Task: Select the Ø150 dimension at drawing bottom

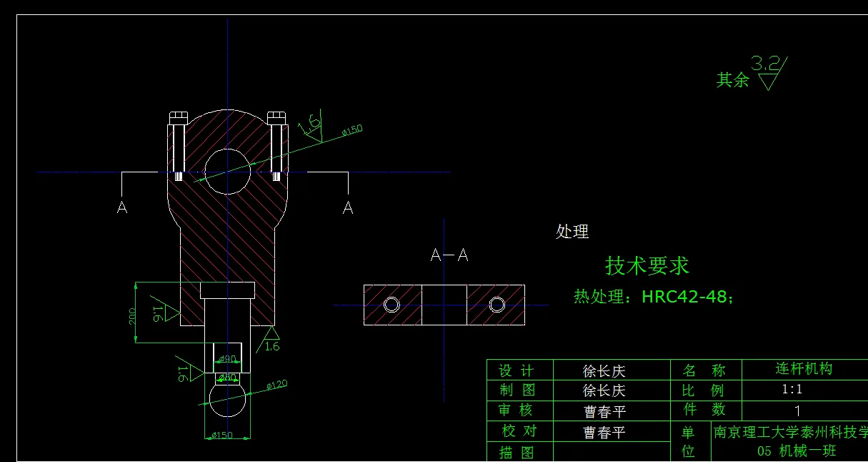Action: pyautogui.click(x=222, y=434)
